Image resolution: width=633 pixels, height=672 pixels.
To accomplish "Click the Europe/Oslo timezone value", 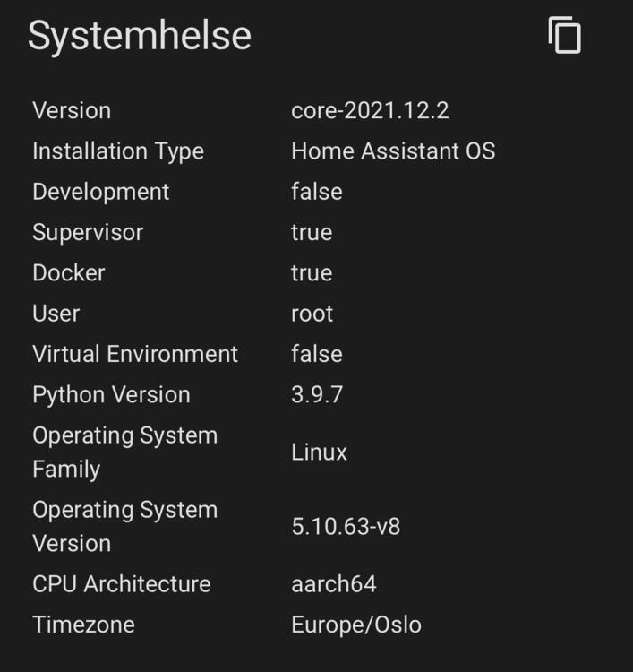I will click(355, 625).
